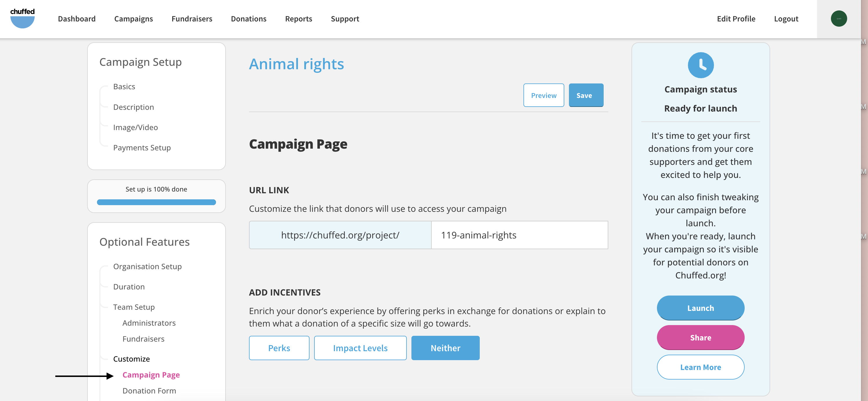This screenshot has height=401, width=868.
Task: Launch the campaign
Action: [701, 308]
